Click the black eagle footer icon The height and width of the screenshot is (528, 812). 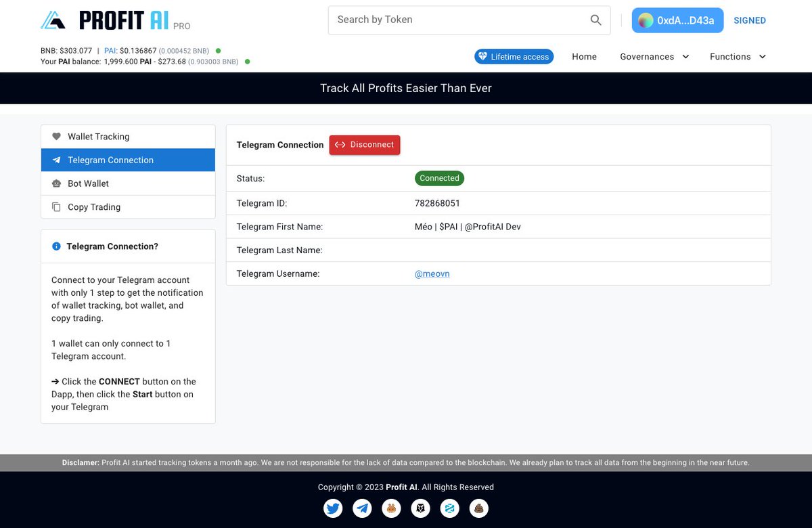pos(421,508)
